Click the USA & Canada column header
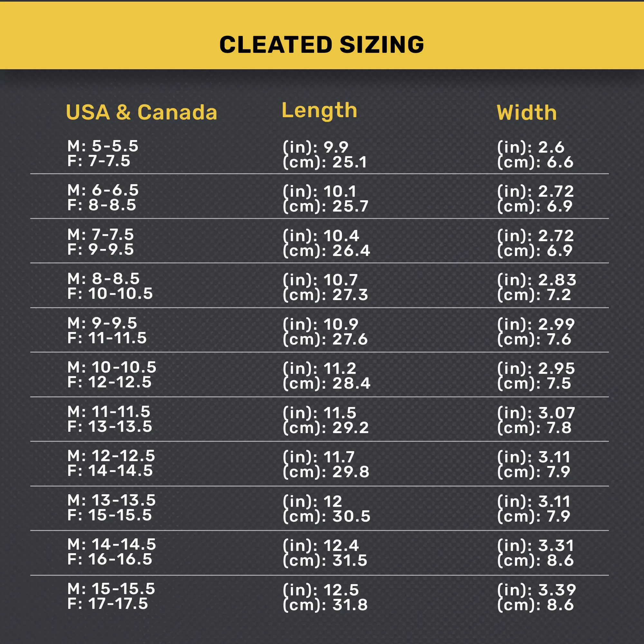Image resolution: width=644 pixels, height=644 pixels. click(141, 112)
